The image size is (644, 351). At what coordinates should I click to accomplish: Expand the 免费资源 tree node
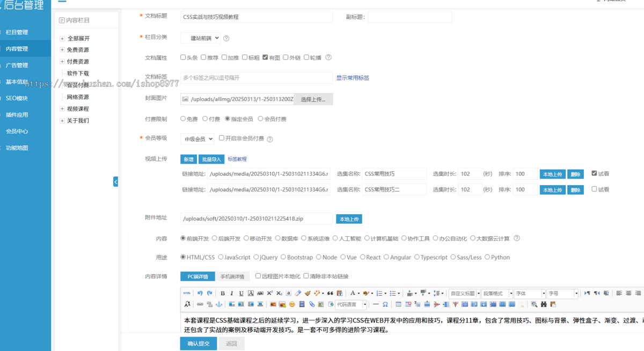[x=62, y=50]
